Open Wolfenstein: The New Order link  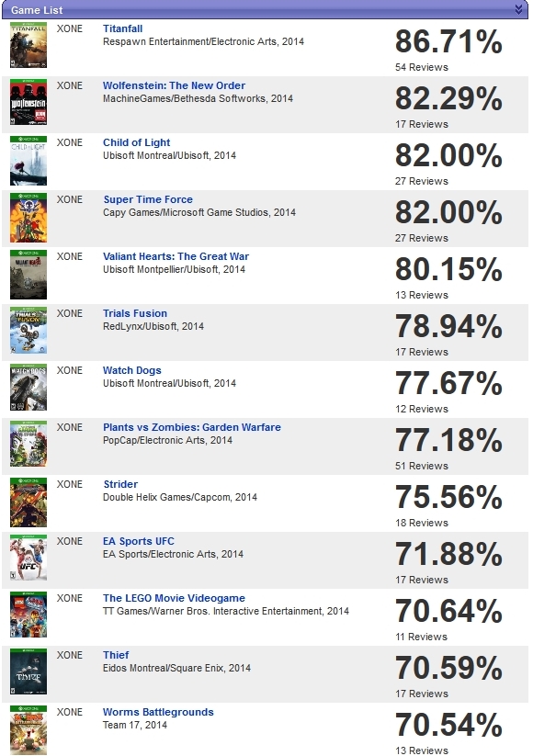pos(174,85)
